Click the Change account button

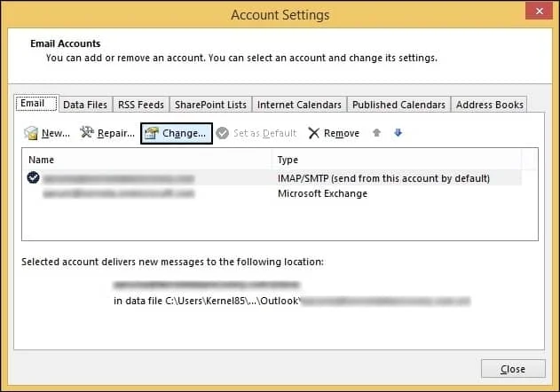click(x=177, y=133)
